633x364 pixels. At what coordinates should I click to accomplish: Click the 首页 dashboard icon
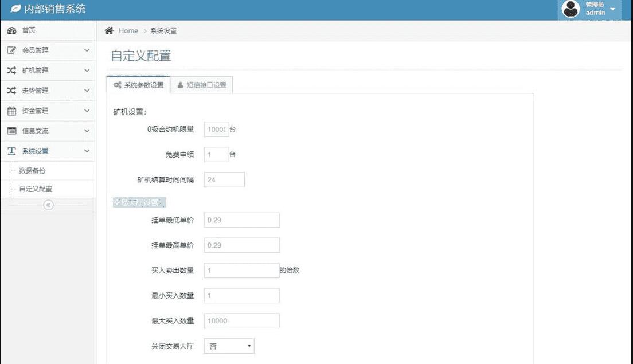click(11, 30)
